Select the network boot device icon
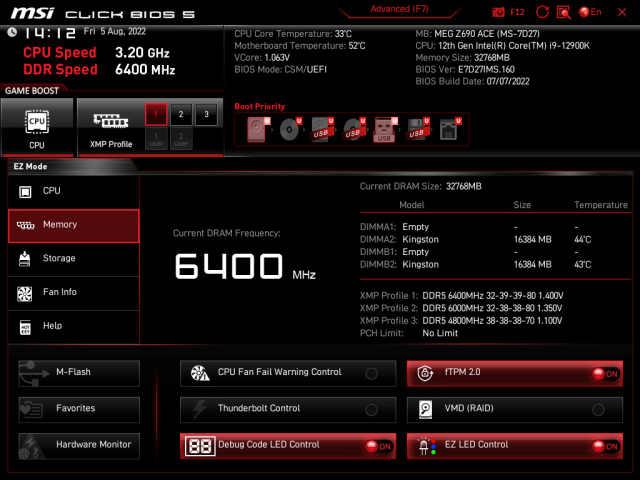This screenshot has height=480, width=640. pos(450,130)
